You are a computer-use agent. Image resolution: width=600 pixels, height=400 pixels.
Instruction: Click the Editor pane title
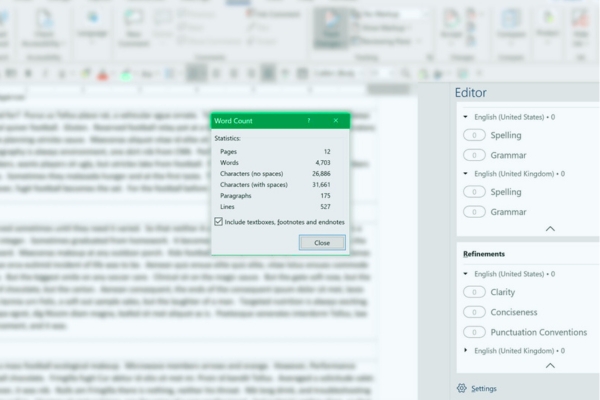tap(470, 93)
